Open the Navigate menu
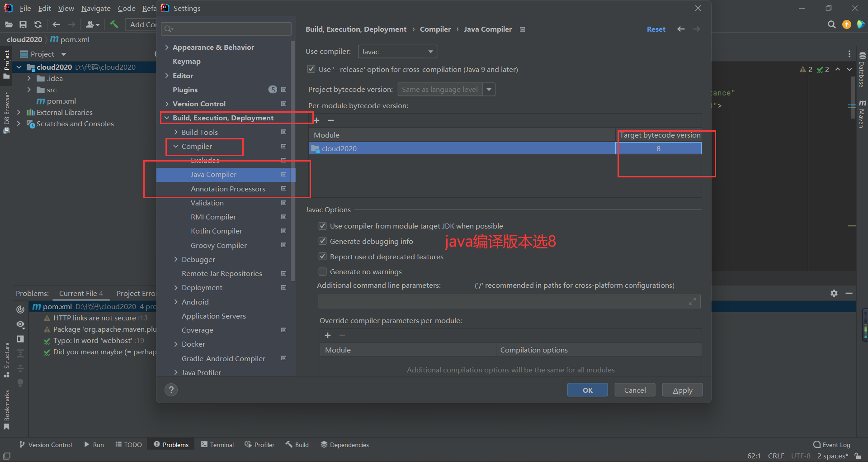 pos(96,8)
